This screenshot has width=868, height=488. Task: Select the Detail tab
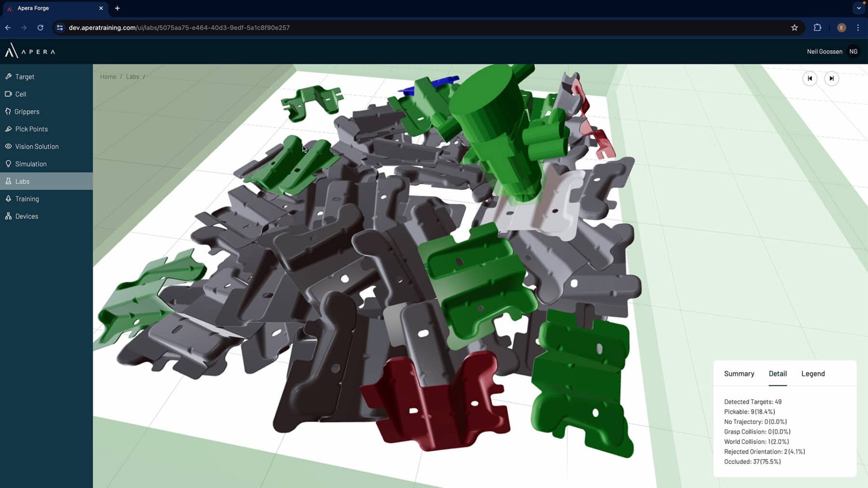pos(778,373)
